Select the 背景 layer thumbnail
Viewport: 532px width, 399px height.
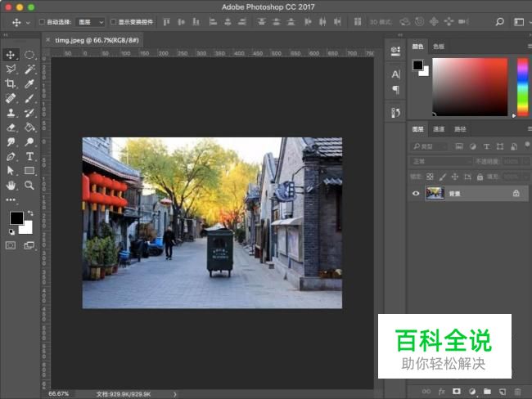pyautogui.click(x=435, y=193)
